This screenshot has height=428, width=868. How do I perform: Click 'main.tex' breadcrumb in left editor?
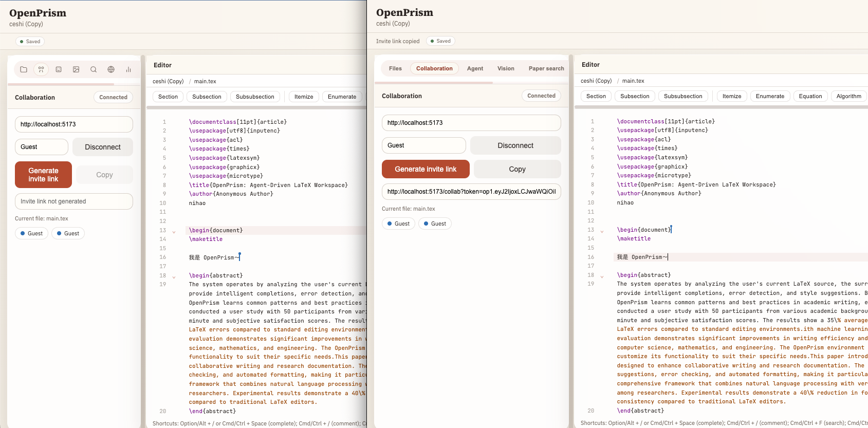[x=205, y=81]
